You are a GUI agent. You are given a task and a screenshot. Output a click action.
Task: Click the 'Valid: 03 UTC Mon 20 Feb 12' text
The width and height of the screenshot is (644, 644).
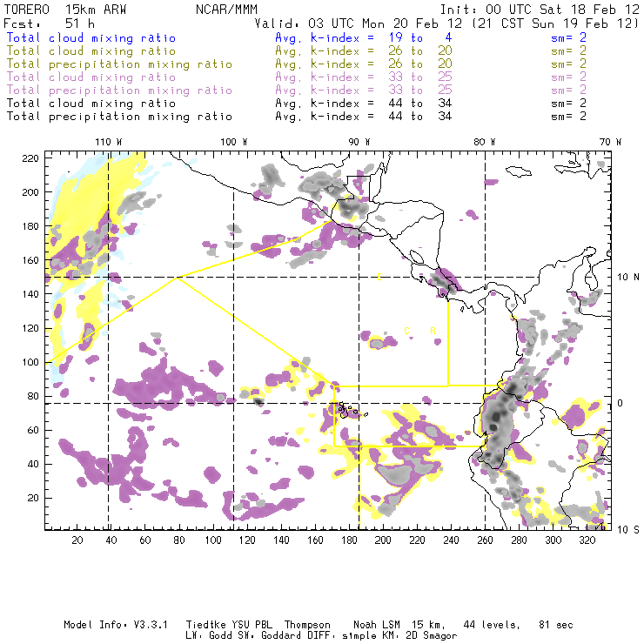(359, 23)
